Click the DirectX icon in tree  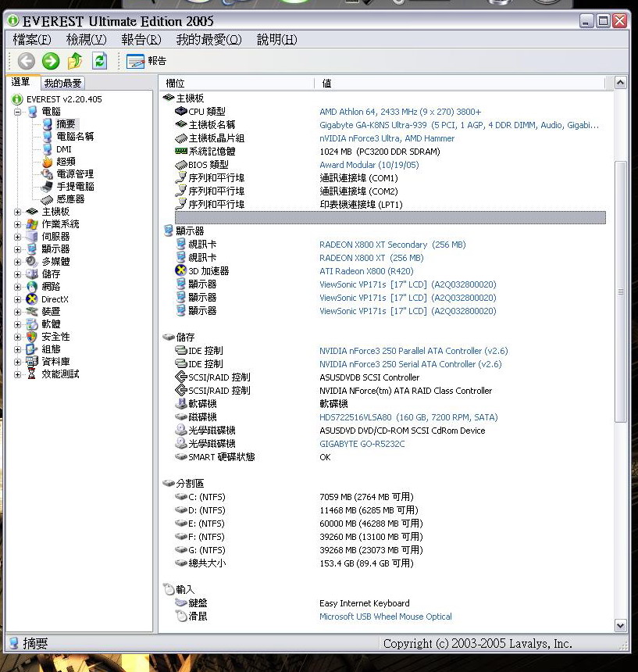point(32,299)
